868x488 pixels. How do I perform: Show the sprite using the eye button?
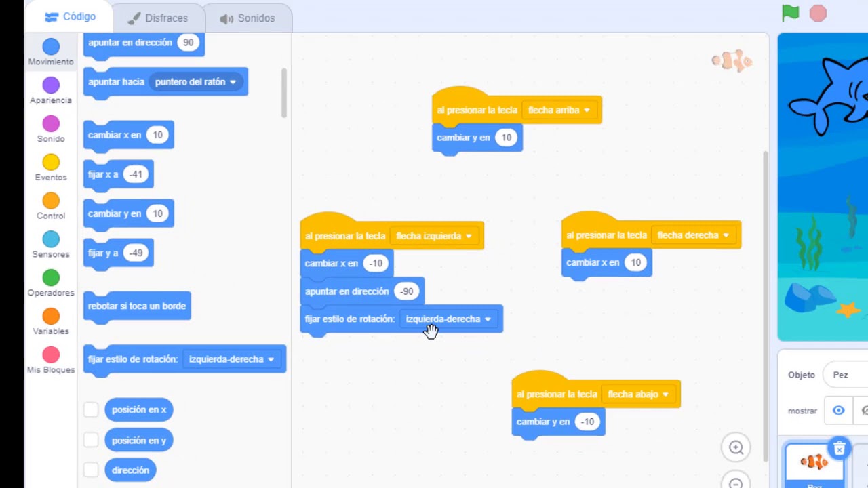tap(838, 411)
